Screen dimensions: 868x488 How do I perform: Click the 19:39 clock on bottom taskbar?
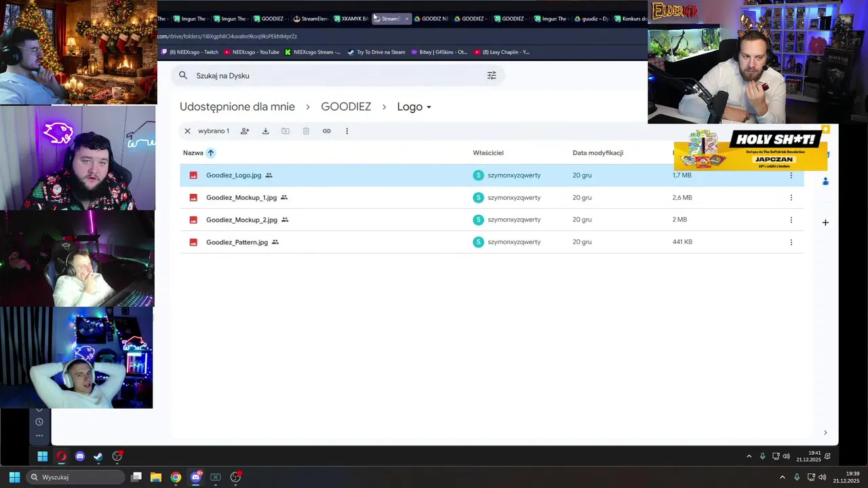(846, 477)
